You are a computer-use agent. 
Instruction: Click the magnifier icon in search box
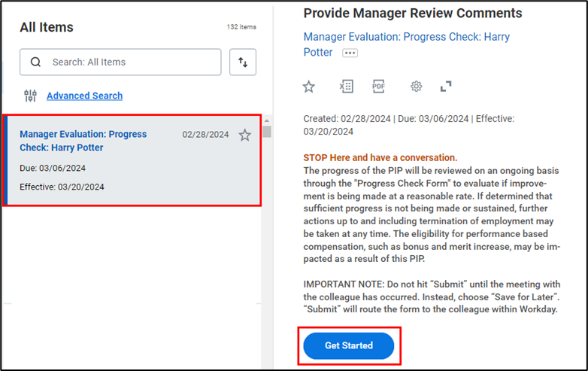(35, 62)
